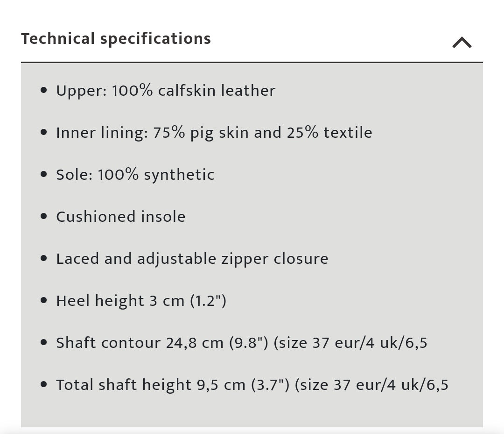Click the bullet beside Shaft contour
This screenshot has width=504, height=439.
[44, 342]
